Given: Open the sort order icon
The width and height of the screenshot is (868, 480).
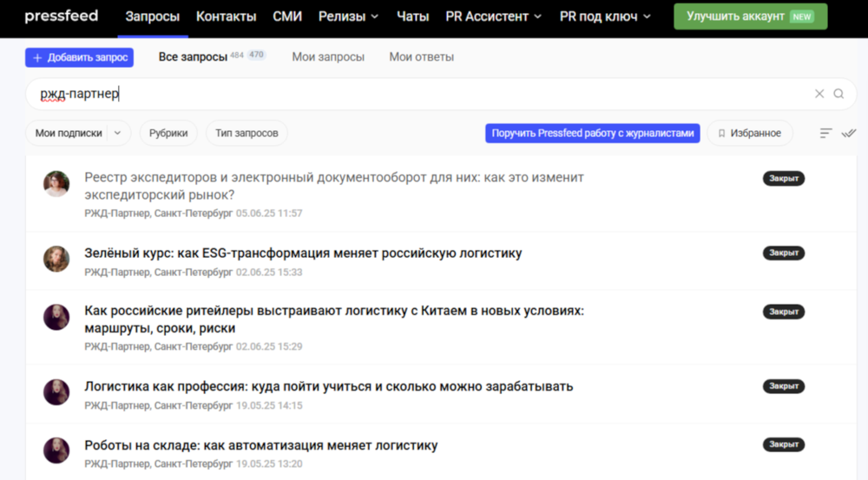Looking at the screenshot, I should tap(825, 134).
